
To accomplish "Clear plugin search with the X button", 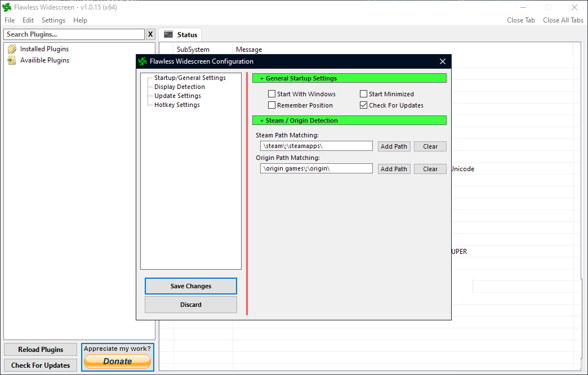I will click(x=150, y=34).
